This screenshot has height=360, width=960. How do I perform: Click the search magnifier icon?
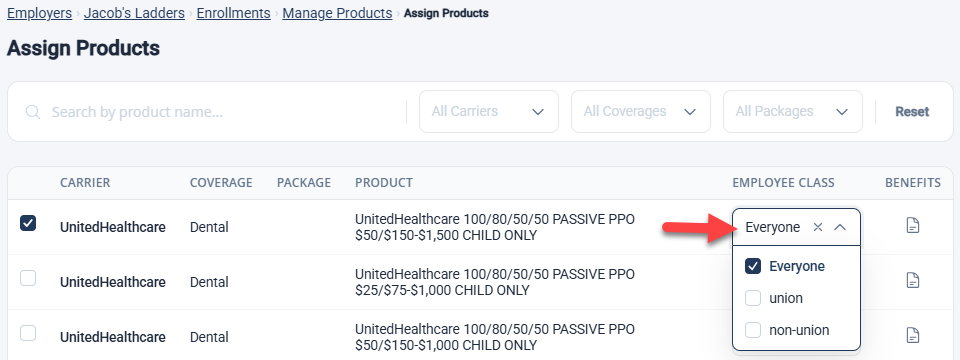[33, 112]
